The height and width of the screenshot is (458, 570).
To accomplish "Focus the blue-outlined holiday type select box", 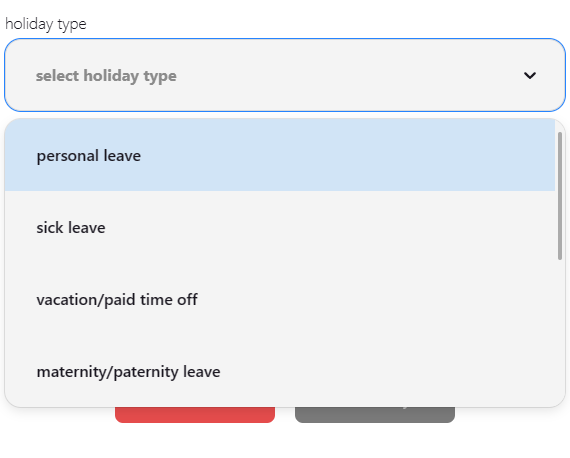I will [285, 75].
